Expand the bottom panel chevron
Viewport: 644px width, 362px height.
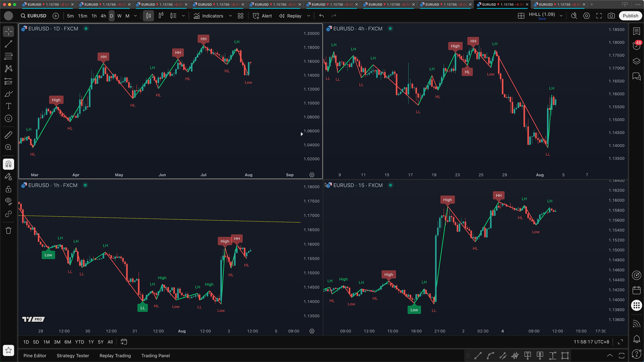click(610, 355)
